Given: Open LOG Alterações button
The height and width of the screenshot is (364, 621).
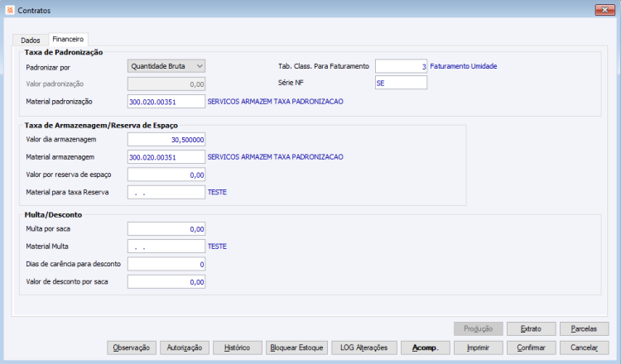Looking at the screenshot, I should click(364, 347).
